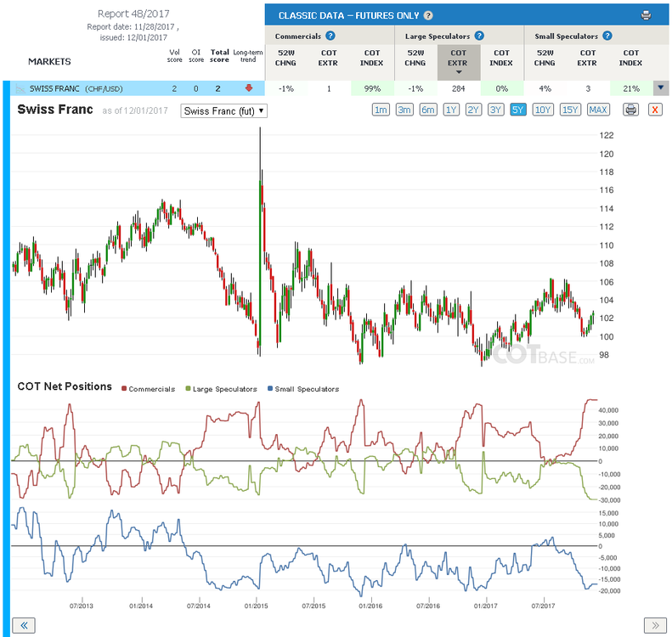Open the Small Speculators help icon

pos(607,36)
